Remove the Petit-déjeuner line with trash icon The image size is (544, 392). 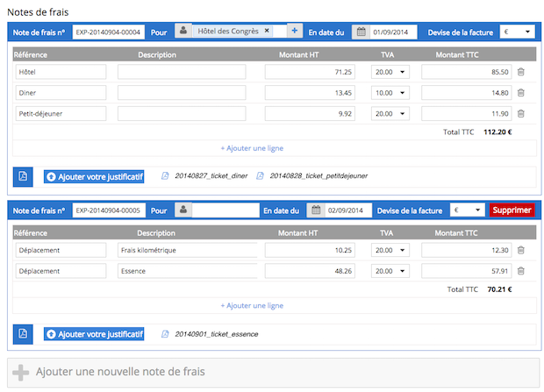(520, 113)
